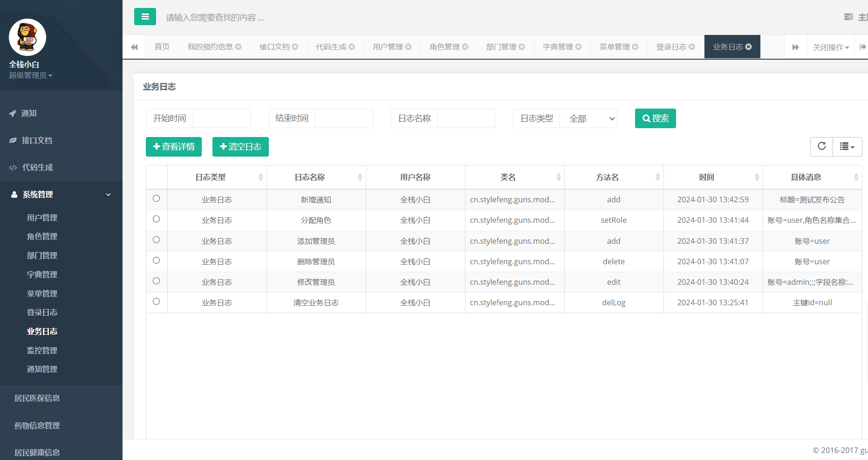The width and height of the screenshot is (868, 460).
Task: Open 接口文档 in the sidebar
Action: tap(61, 140)
